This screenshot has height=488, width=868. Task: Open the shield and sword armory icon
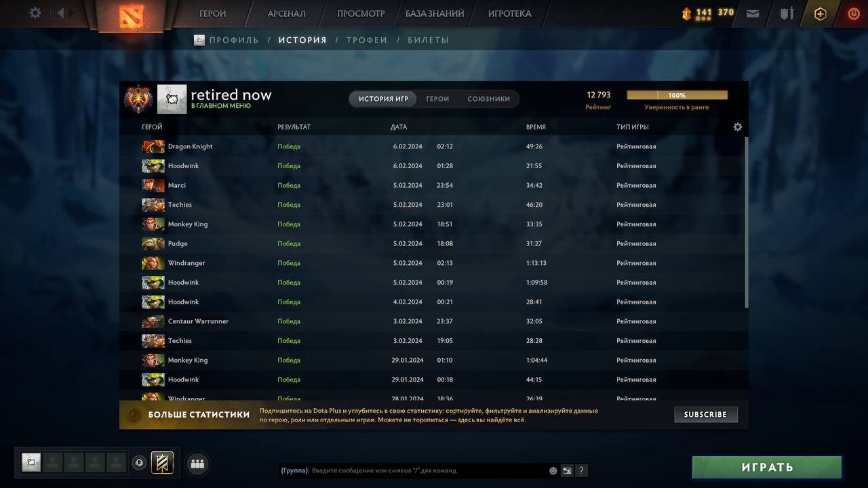[x=787, y=13]
